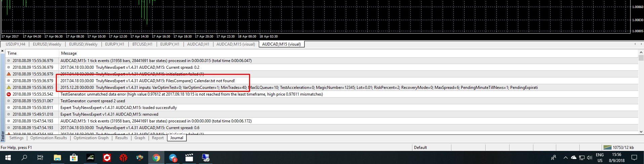The height and width of the screenshot is (164, 644).
Task: Click warning icon on first initialization failed row
Action: (9, 74)
